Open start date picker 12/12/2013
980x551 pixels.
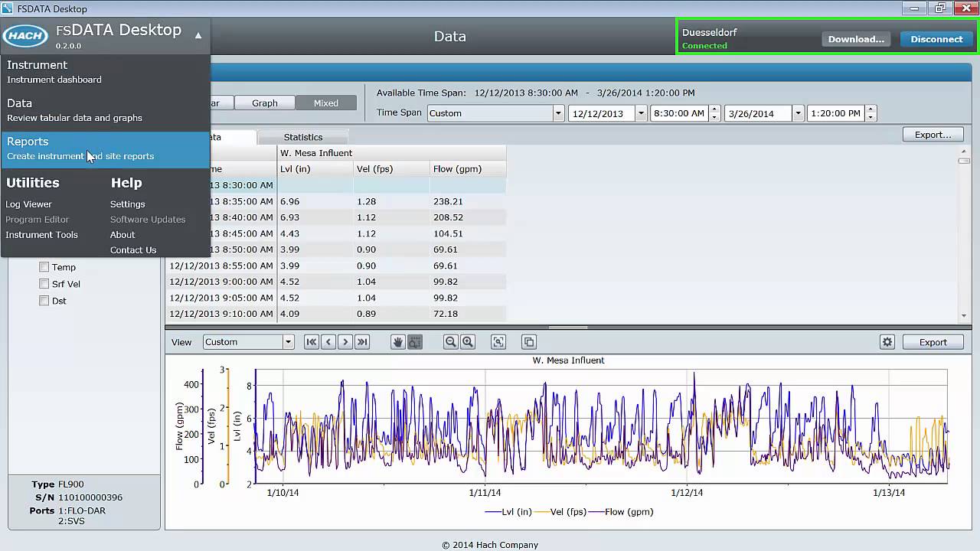pos(641,113)
